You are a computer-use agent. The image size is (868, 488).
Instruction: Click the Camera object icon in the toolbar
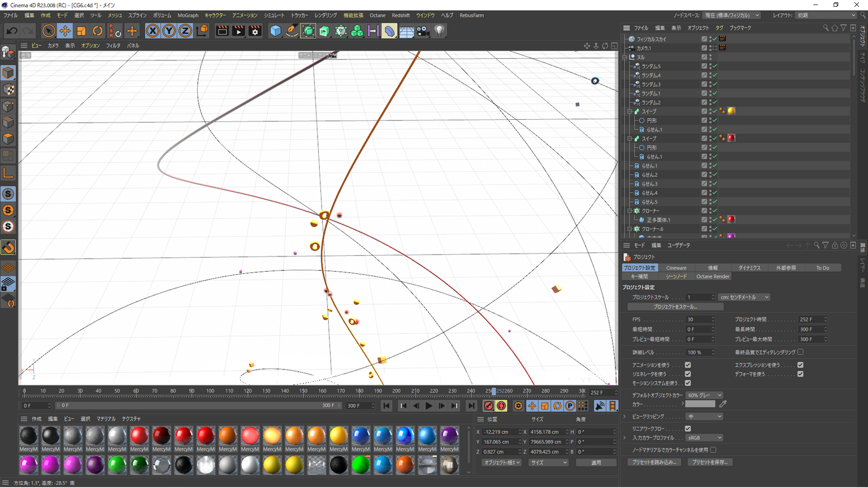(x=423, y=31)
